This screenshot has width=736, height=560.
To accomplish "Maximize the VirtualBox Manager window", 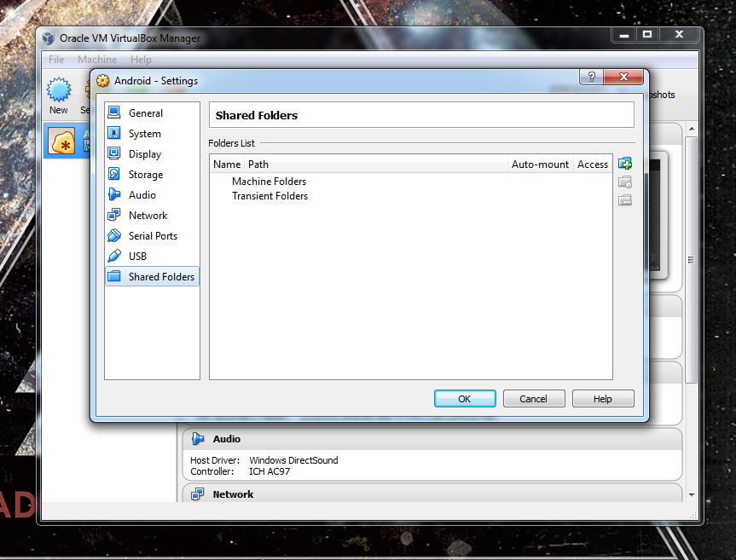I will (x=647, y=34).
